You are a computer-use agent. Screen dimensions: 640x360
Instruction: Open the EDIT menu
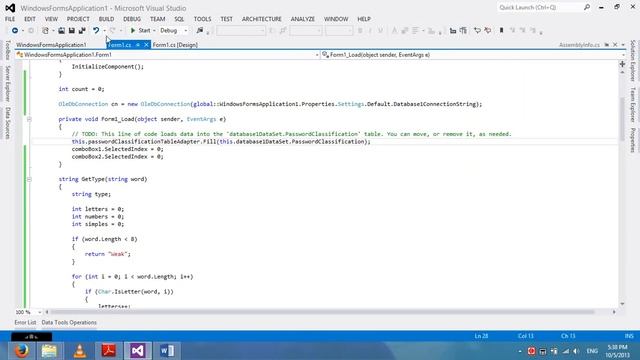click(x=30, y=19)
